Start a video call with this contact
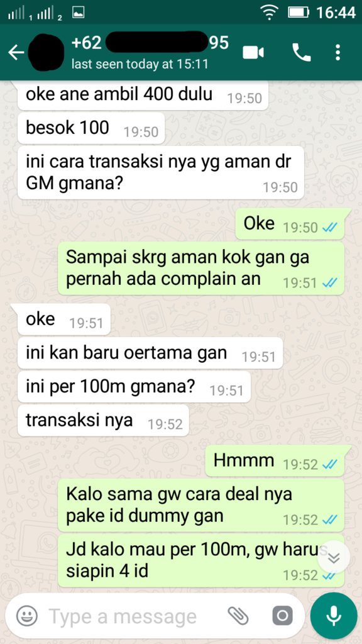362x644 pixels. [253, 53]
